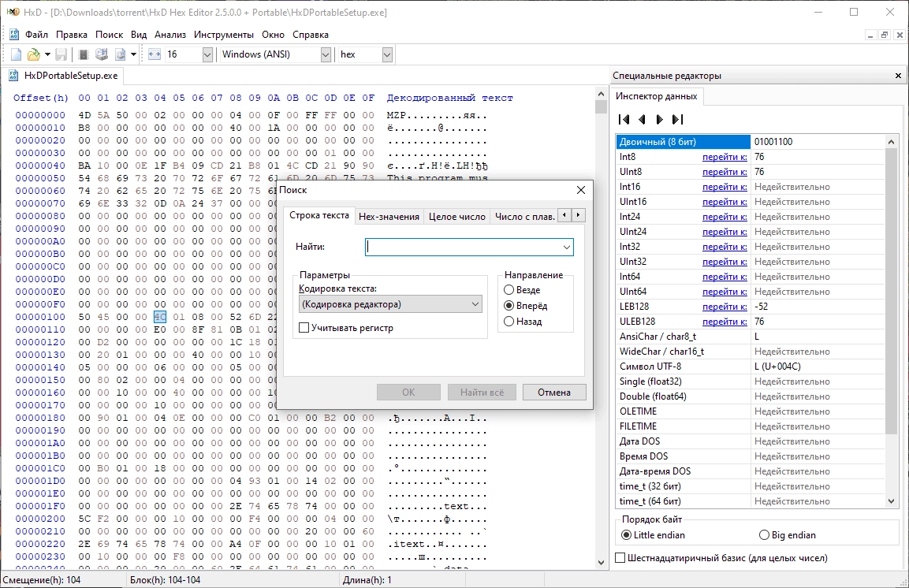Open the Вид menu
Image resolution: width=909 pixels, height=588 pixels.
click(139, 35)
